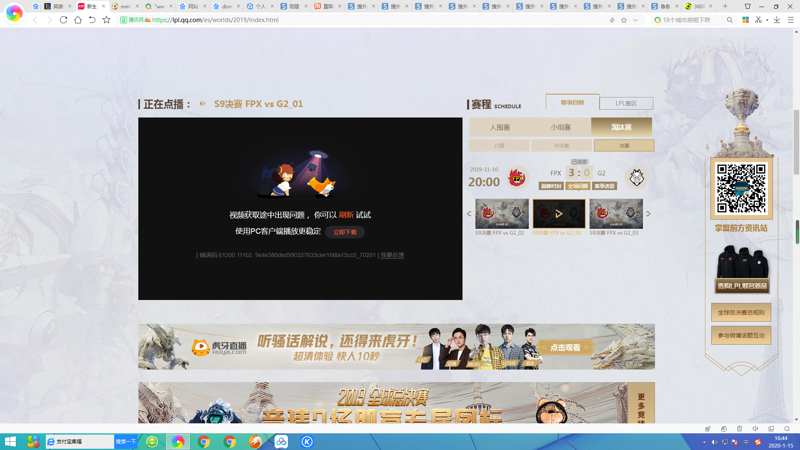Open the colorful apps grid extension icon
Viewport: 800px width, 450px height.
pos(745,20)
